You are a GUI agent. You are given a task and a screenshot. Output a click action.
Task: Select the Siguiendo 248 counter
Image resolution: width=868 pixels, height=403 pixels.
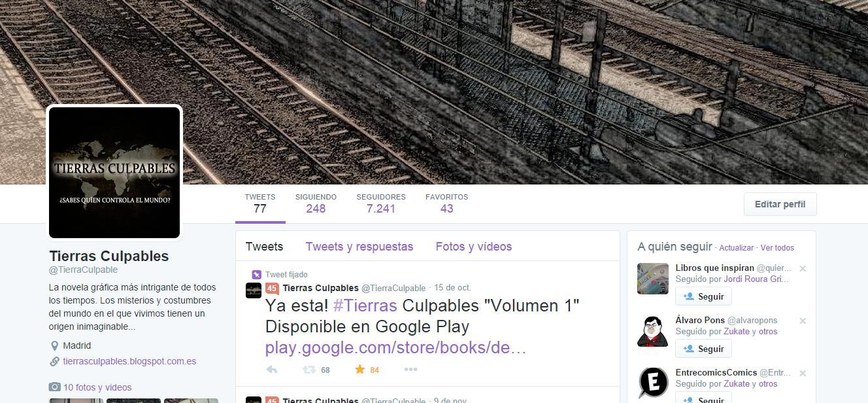316,203
